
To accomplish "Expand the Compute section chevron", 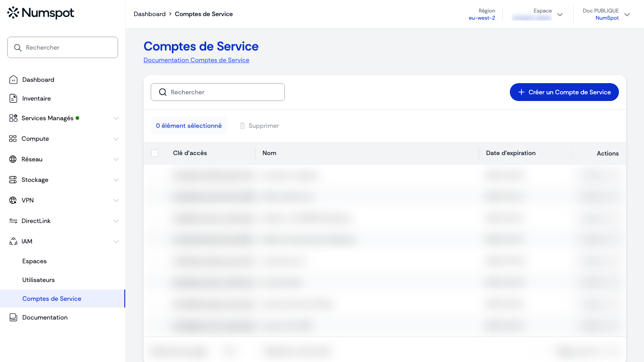I will click(116, 139).
